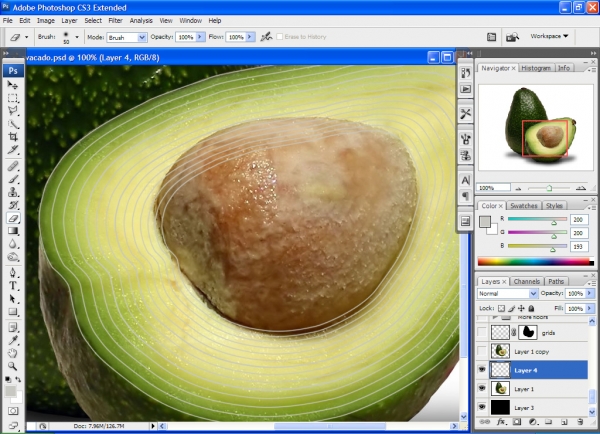Hide Layer 3 visibility eye

[x=482, y=407]
